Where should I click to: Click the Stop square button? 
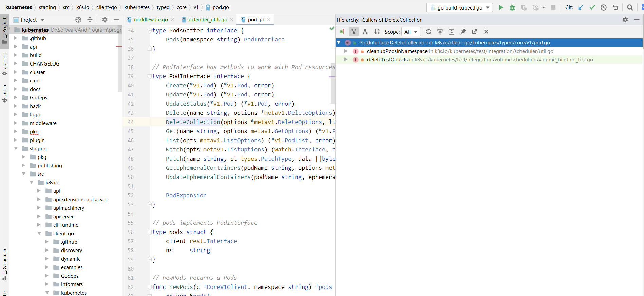pyautogui.click(x=553, y=7)
